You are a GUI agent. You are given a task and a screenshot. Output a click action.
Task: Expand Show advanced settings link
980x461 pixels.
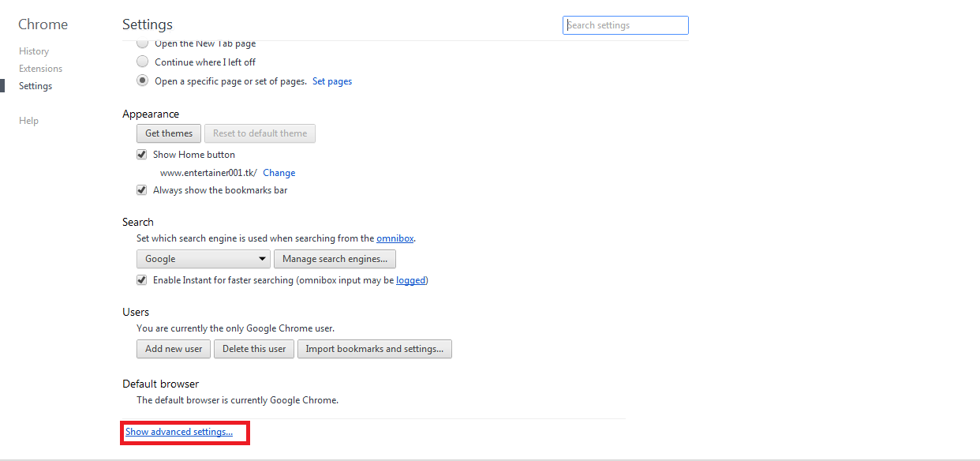[179, 432]
